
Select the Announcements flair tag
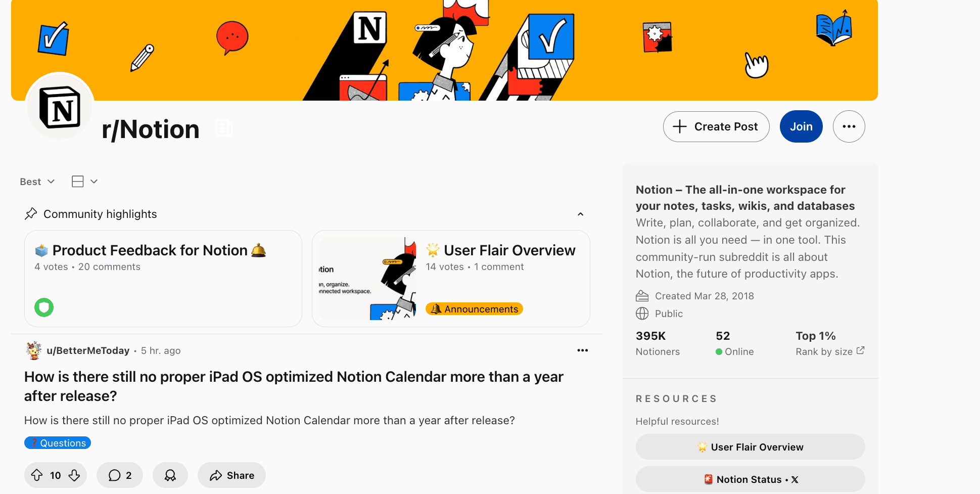pyautogui.click(x=474, y=309)
